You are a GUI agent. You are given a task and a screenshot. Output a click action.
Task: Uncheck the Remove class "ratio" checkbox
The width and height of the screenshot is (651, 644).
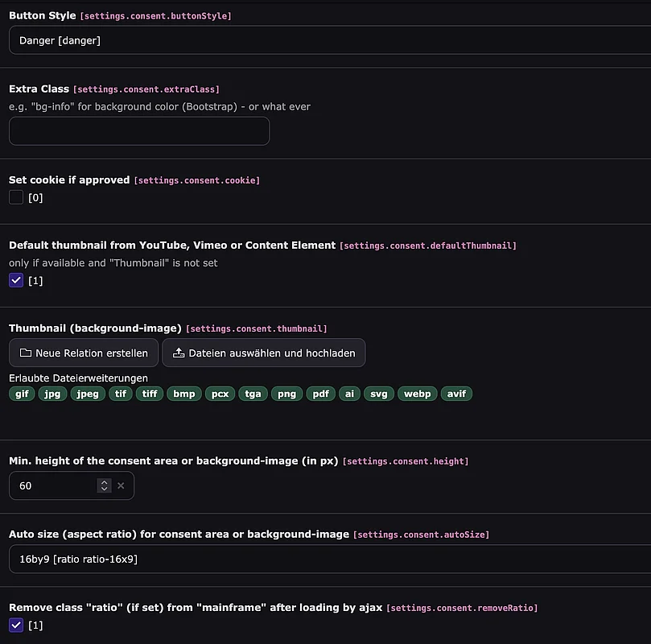[x=16, y=625]
